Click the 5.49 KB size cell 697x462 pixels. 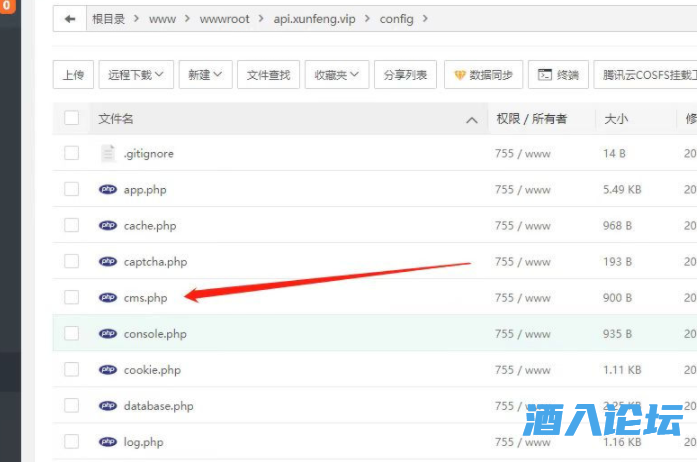coord(622,190)
